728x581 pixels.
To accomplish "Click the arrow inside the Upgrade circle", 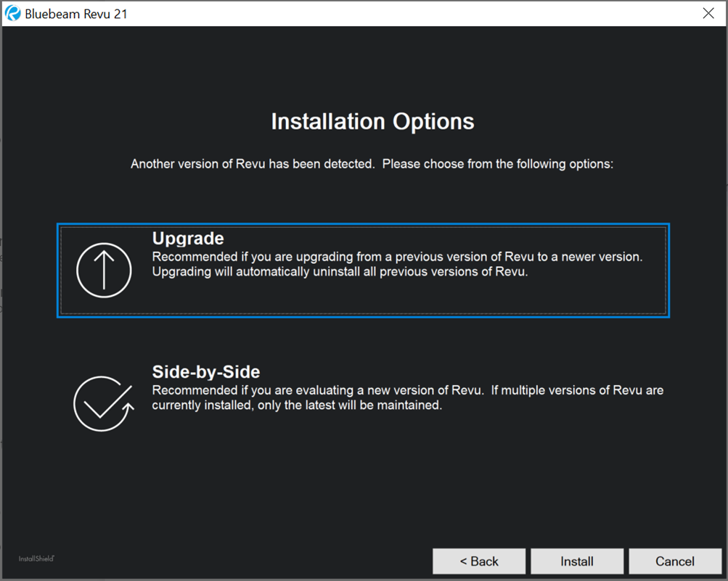I will tap(104, 268).
